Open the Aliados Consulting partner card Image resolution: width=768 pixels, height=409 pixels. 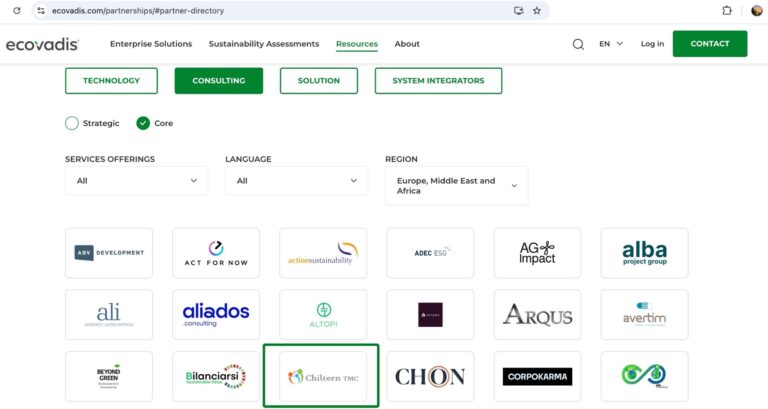(215, 314)
